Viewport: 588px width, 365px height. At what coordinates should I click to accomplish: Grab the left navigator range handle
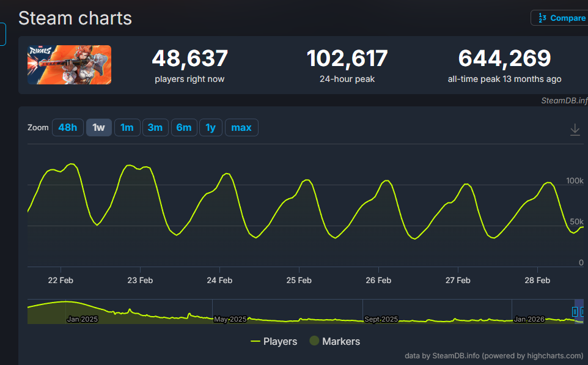coord(575,311)
